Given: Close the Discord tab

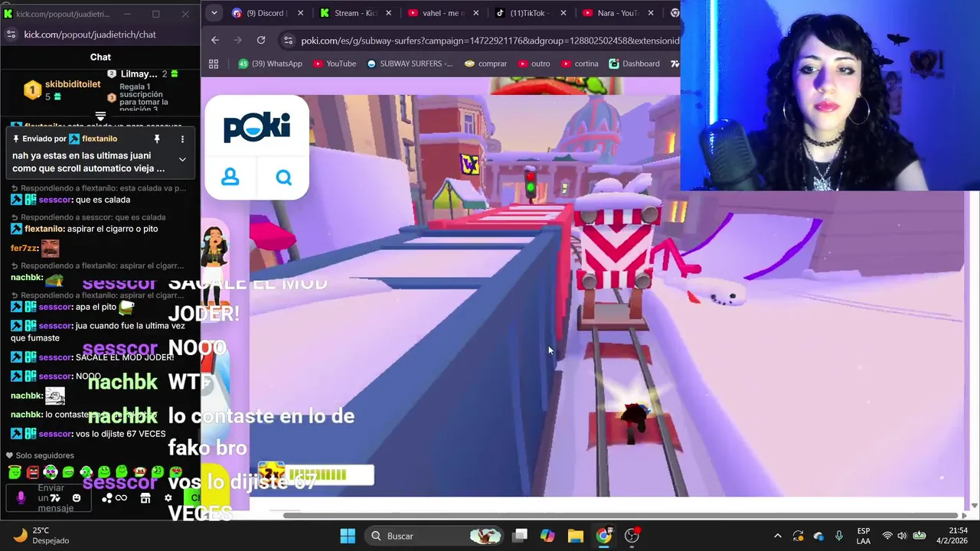Looking at the screenshot, I should click(300, 13).
